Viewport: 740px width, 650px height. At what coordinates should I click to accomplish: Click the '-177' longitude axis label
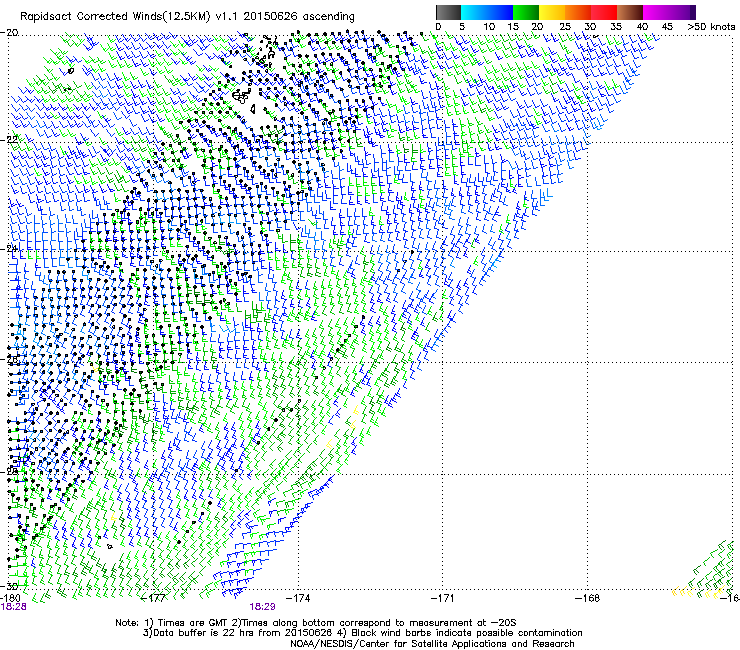tap(154, 598)
